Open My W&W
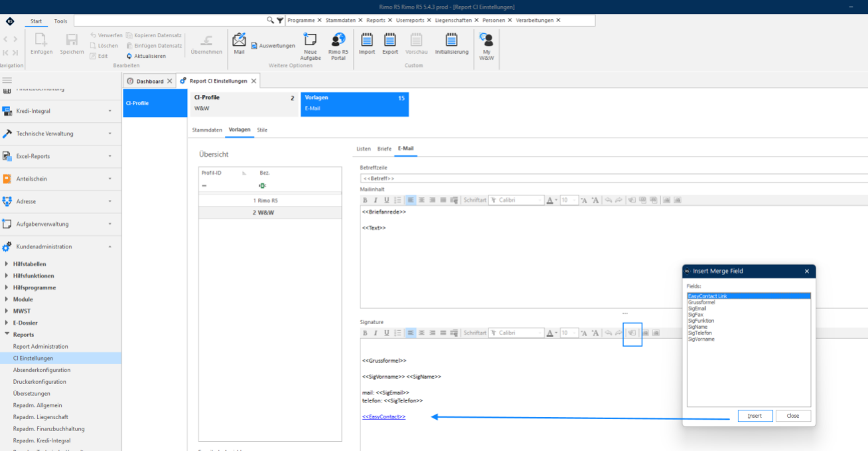The height and width of the screenshot is (451, 868). [x=486, y=46]
